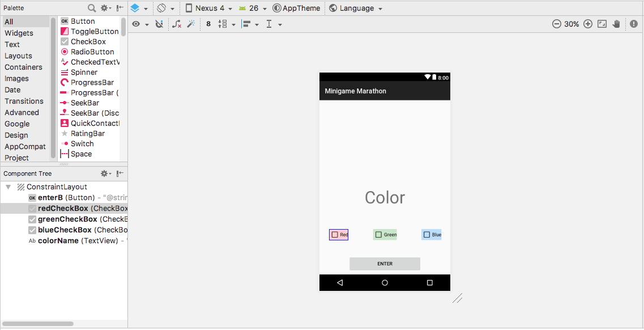644x330 pixels.
Task: Toggle autoconnect with the magnet icon
Action: point(159,24)
